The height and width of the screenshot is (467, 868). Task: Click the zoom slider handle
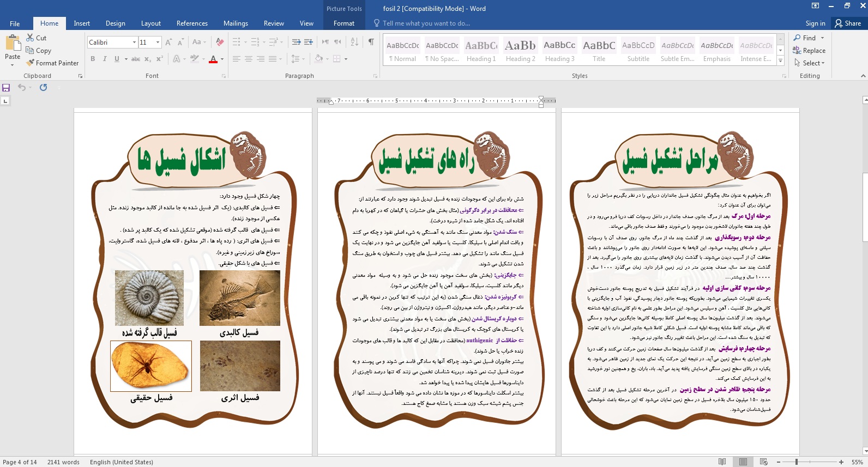click(797, 462)
